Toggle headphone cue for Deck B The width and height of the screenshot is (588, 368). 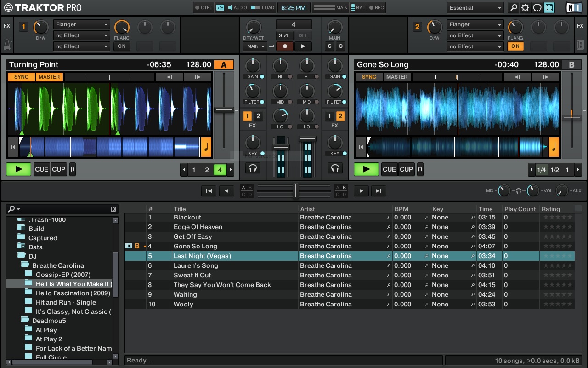coord(335,168)
